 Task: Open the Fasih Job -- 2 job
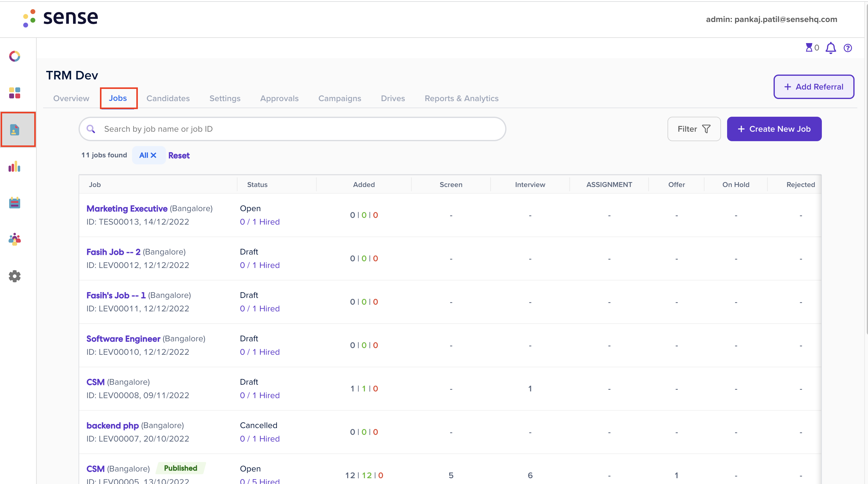click(x=114, y=252)
